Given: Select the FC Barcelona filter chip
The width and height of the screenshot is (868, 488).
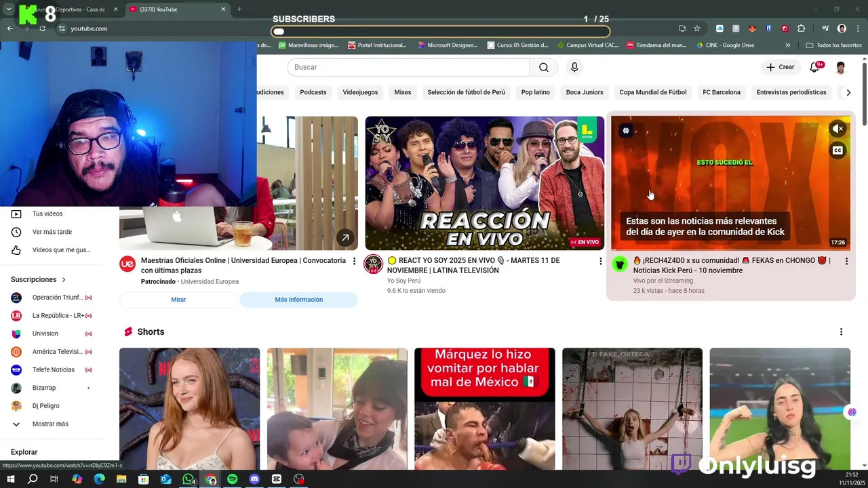Looking at the screenshot, I should click(x=722, y=92).
